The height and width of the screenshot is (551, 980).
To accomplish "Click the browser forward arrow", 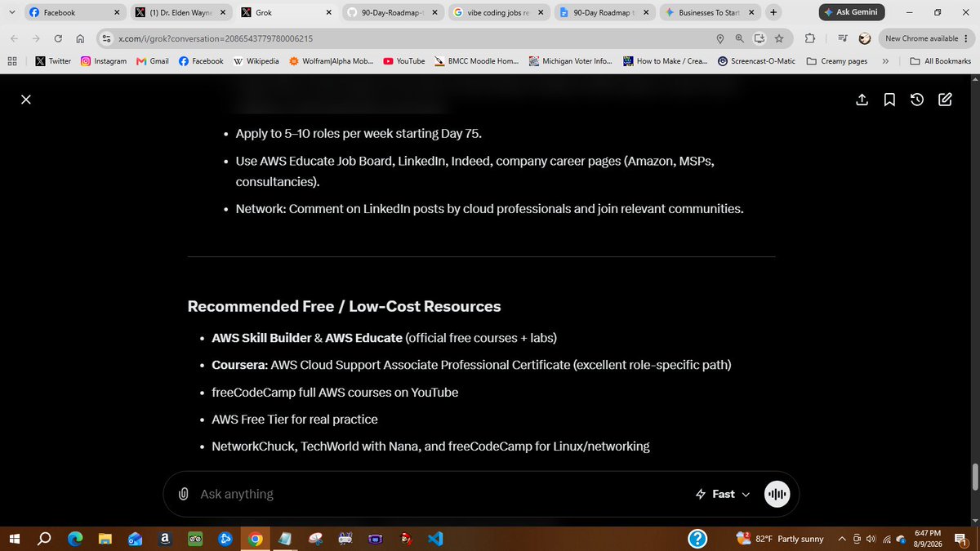I will [x=36, y=38].
